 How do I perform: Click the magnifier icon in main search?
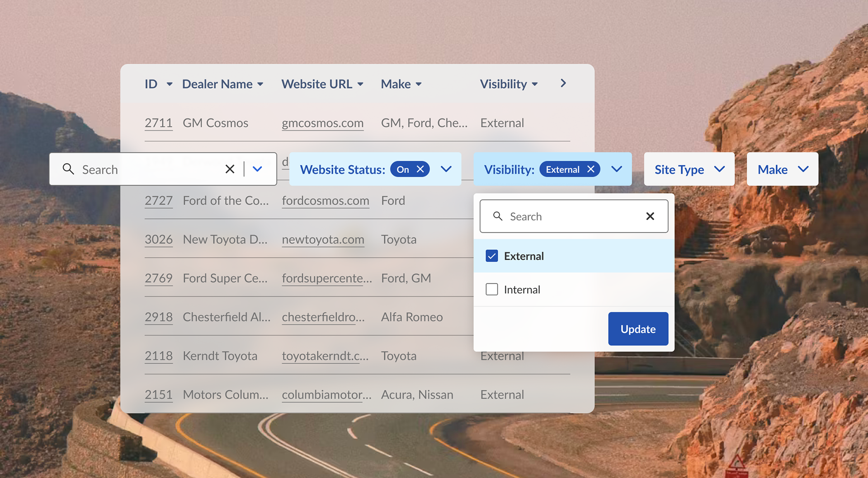(68, 169)
